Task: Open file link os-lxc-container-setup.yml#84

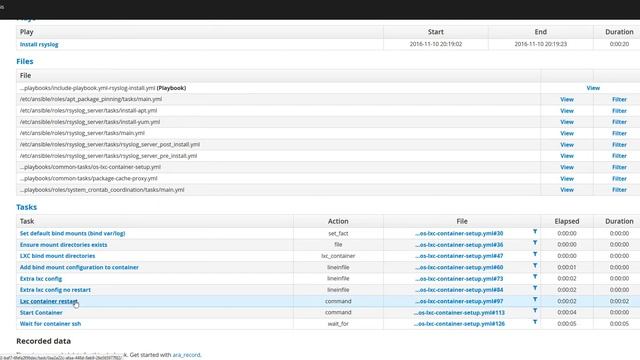Action: [x=459, y=289]
